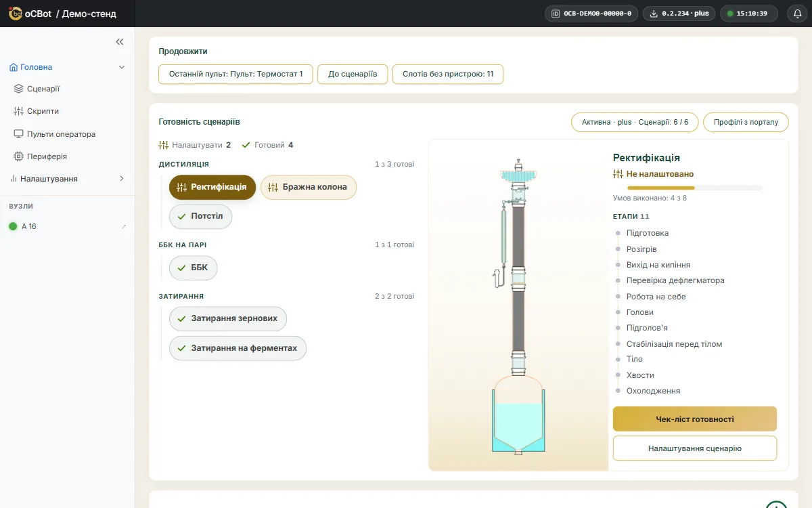This screenshot has height=508, width=812.
Task: Click the 'Підготовка' stage
Action: (x=648, y=234)
